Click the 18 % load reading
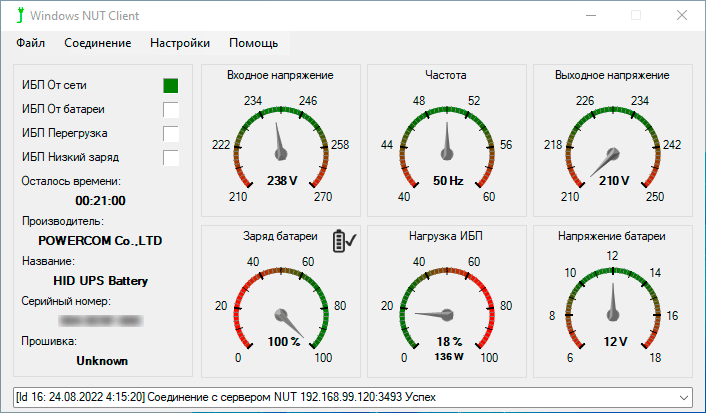This screenshot has height=413, width=706. tap(449, 342)
